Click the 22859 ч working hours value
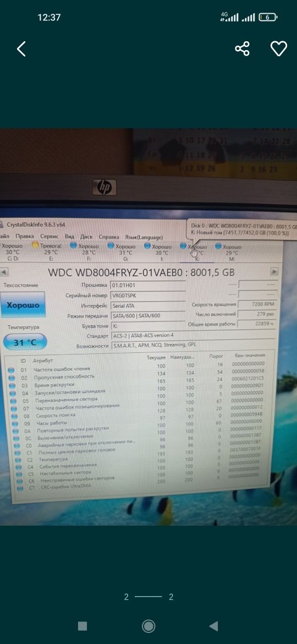The image size is (297, 644). [x=257, y=324]
